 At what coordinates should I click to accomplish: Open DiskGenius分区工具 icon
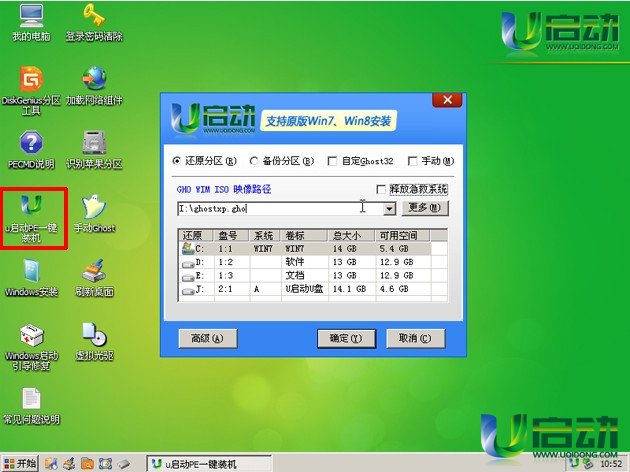point(32,82)
